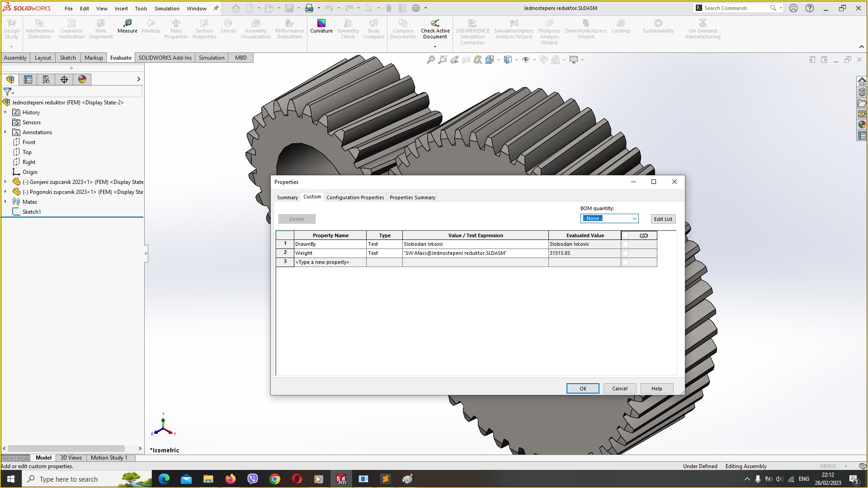Open the Insert menu
Screen dimensions: 868x488
121,9
